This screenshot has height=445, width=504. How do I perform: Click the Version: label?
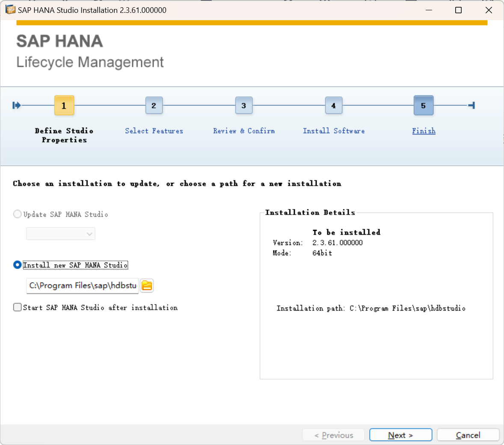(288, 242)
